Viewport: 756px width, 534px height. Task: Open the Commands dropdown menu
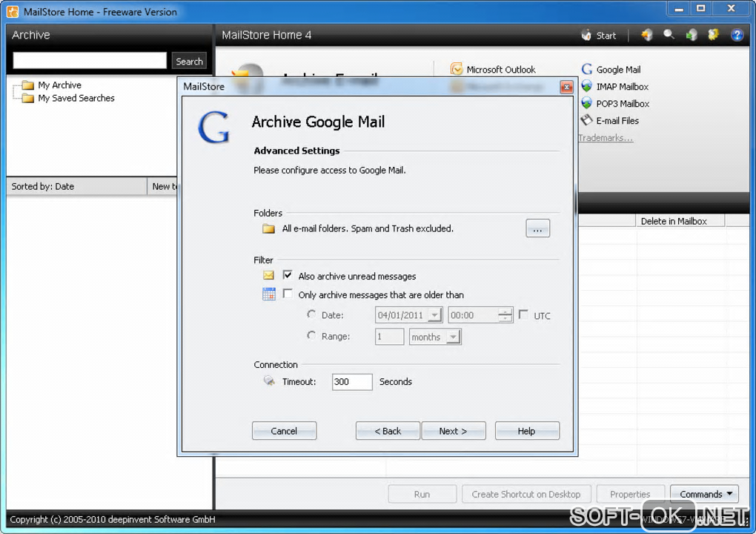click(704, 494)
